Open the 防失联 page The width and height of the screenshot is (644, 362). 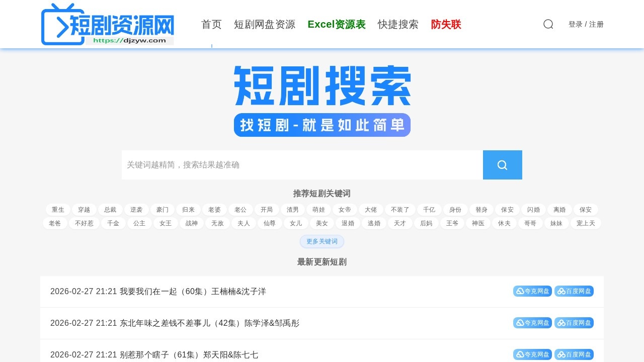click(446, 24)
